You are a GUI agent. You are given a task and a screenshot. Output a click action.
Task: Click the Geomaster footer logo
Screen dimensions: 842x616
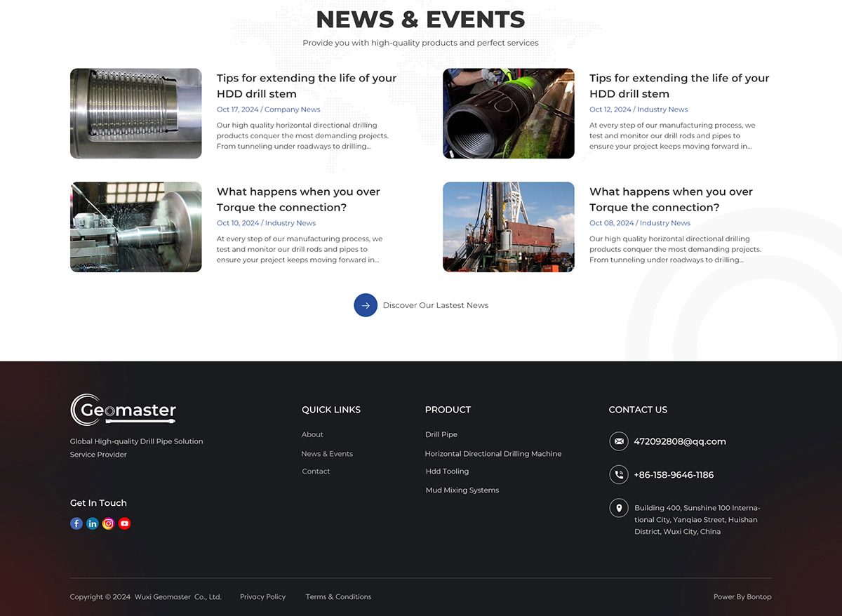123,410
